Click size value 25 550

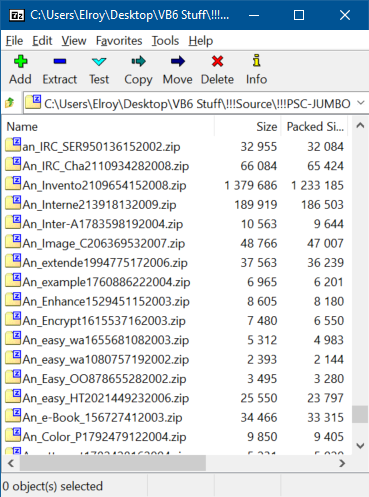259,398
